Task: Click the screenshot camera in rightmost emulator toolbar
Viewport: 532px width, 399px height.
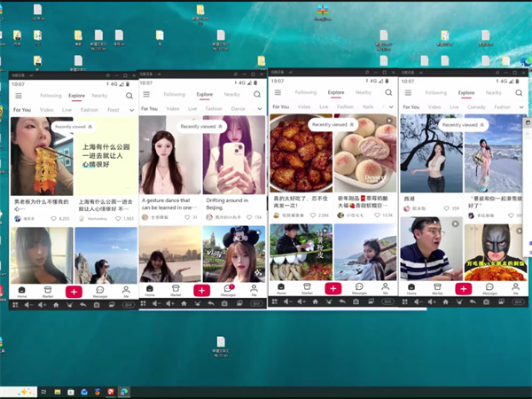Action: click(486, 301)
